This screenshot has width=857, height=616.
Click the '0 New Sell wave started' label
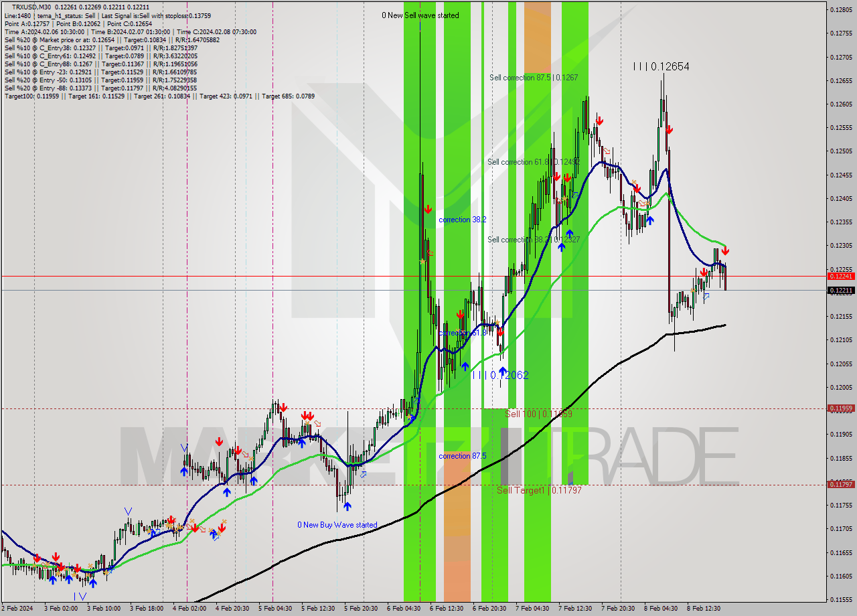(x=420, y=15)
